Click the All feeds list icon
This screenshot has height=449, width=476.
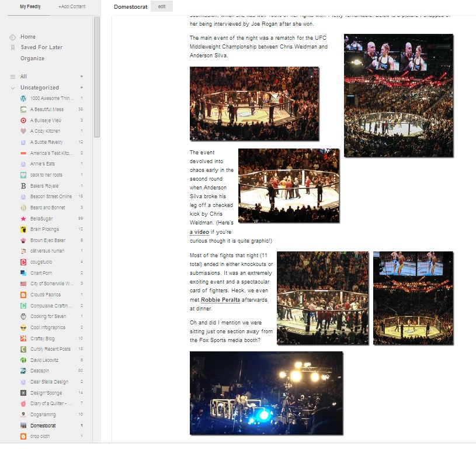click(x=12, y=77)
